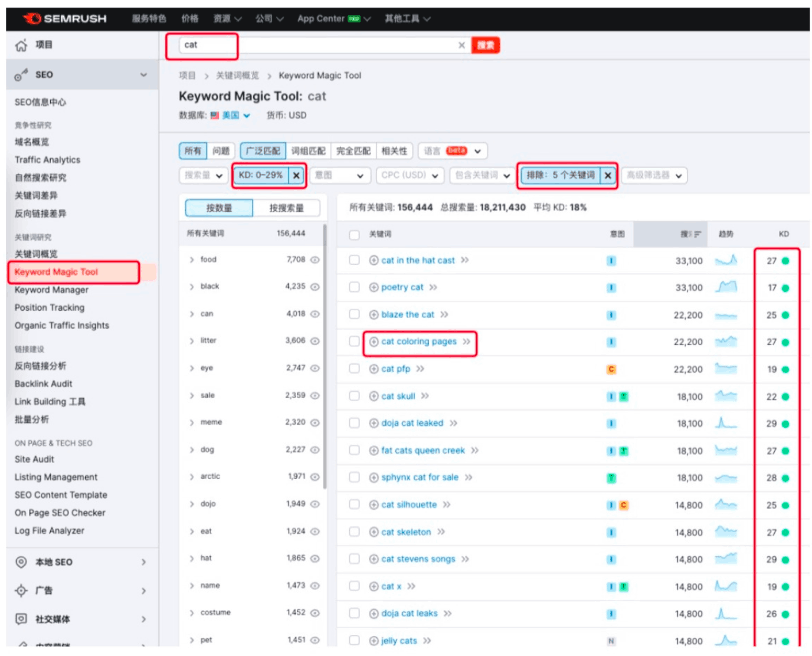
Task: Check the box for 'cat in the hat cast'
Action: point(354,260)
